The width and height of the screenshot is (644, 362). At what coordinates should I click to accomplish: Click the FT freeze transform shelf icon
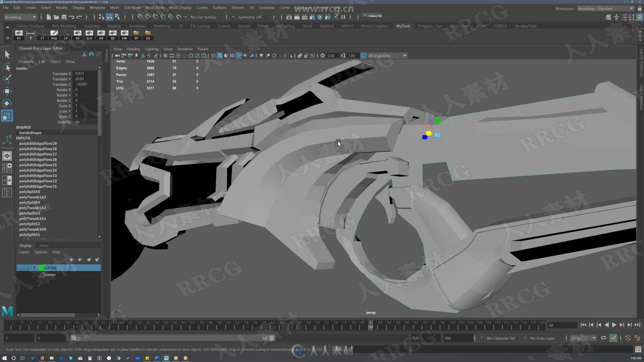coord(42,35)
